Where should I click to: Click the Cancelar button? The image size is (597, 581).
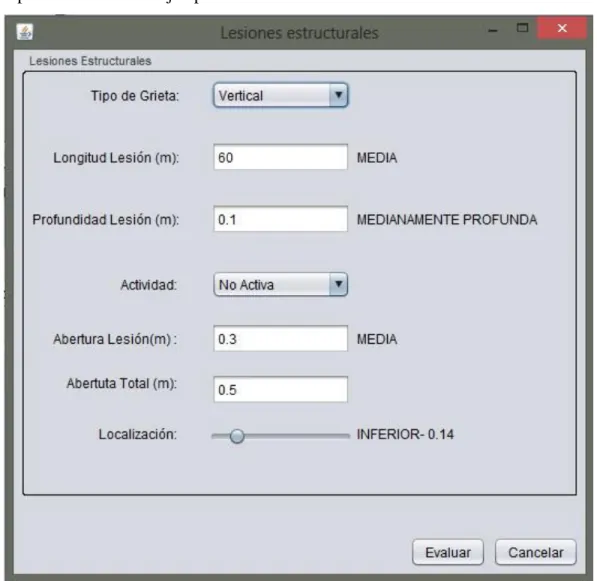(536, 552)
